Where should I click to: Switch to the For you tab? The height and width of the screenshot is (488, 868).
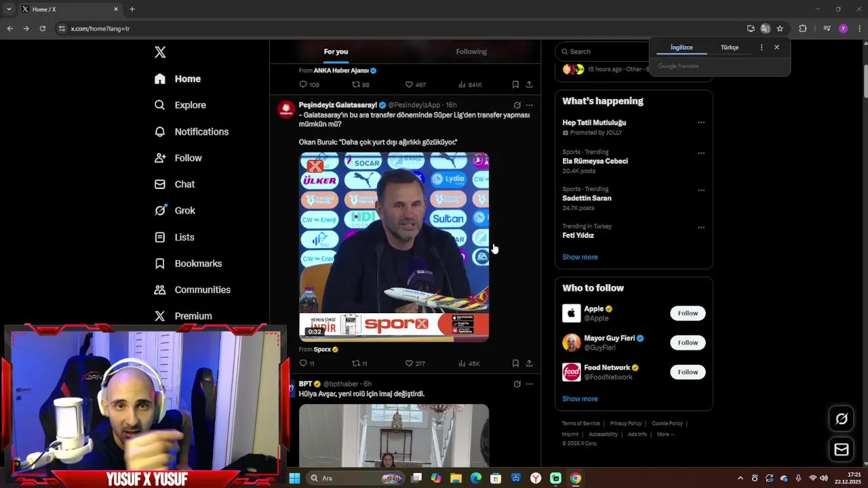(336, 52)
